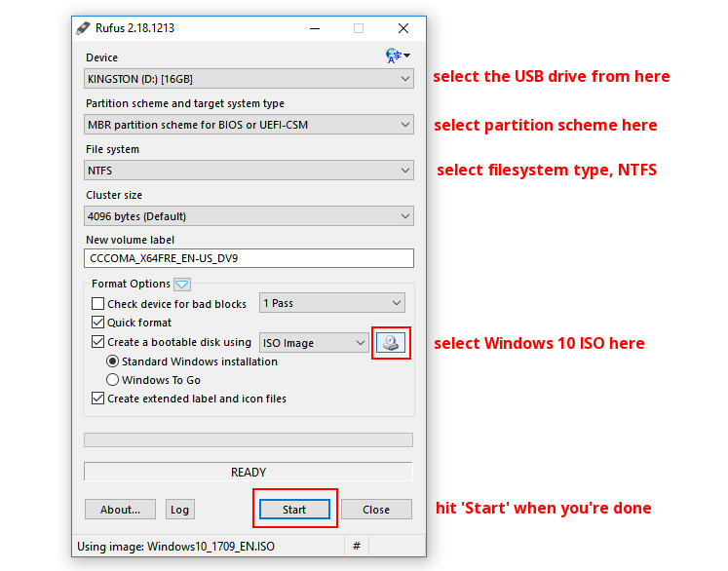Open the Cluster size dropdown

click(249, 216)
